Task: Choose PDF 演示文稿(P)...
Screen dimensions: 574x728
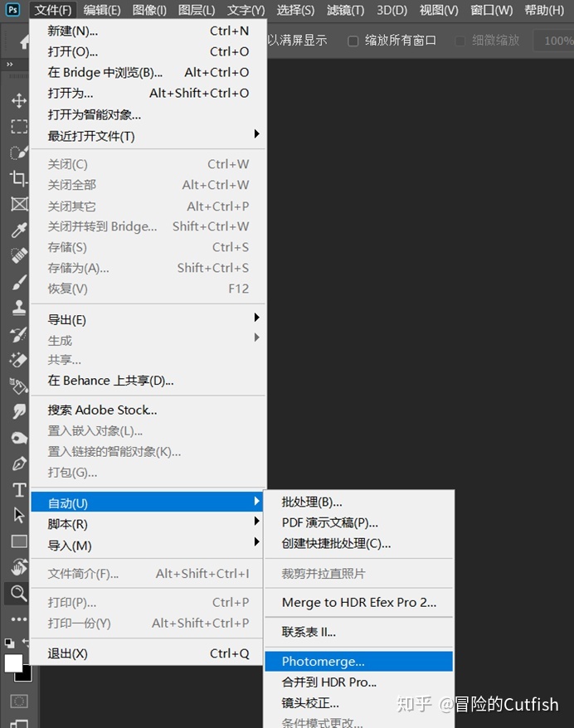Action: pyautogui.click(x=358, y=523)
